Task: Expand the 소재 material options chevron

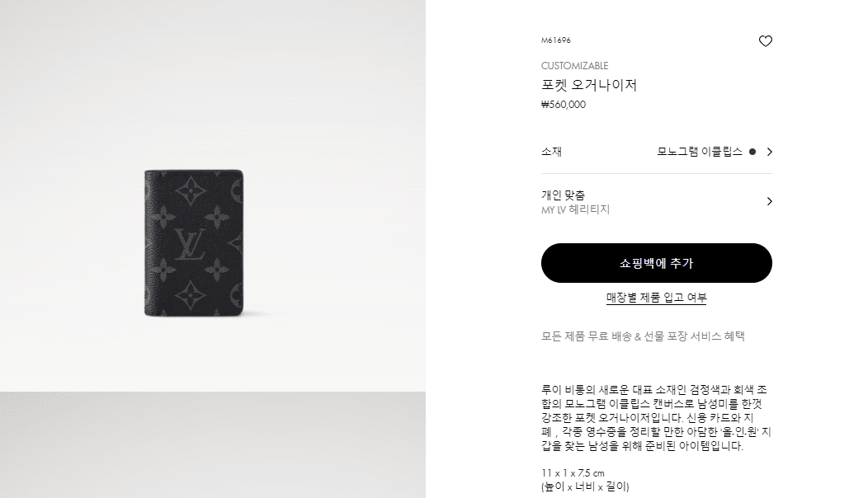Action: click(x=770, y=152)
